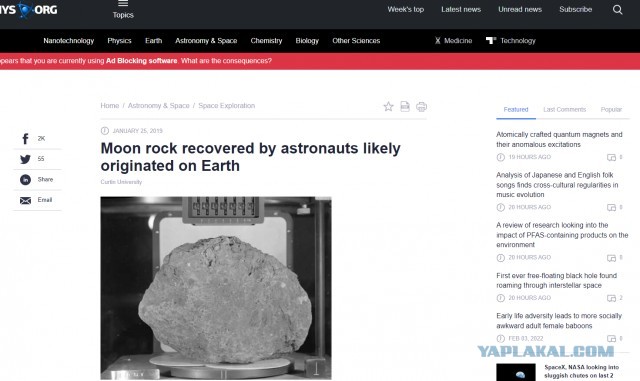Click the Phys.org logo

[29, 9]
